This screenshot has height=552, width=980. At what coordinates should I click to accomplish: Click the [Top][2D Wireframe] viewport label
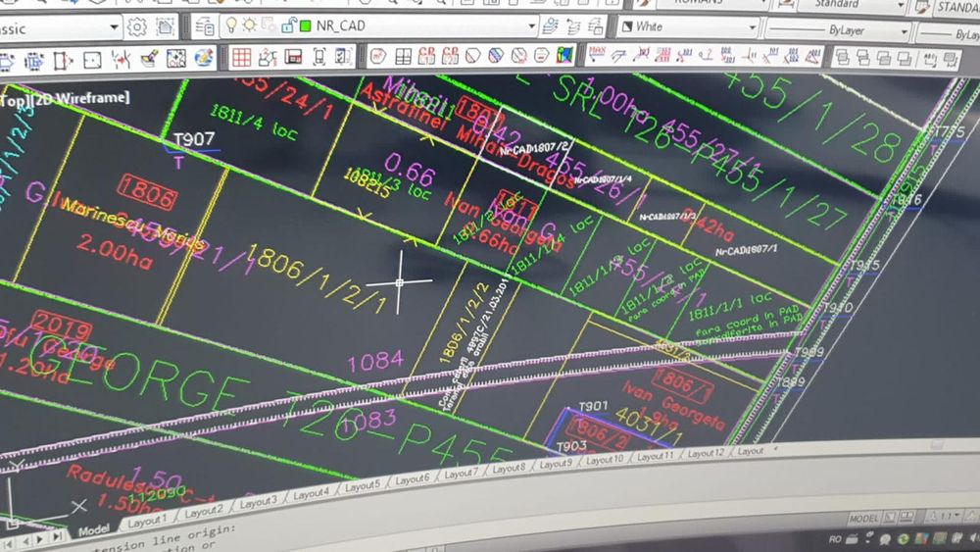(65, 99)
